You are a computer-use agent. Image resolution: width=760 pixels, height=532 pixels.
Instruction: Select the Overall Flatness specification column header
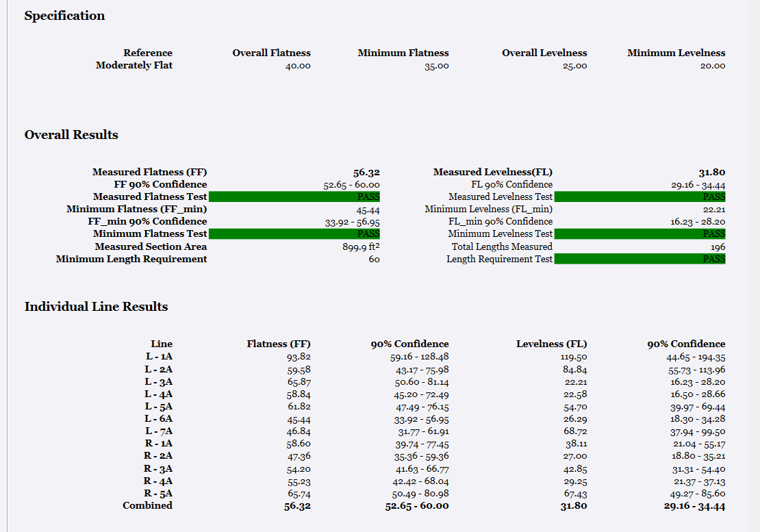pyautogui.click(x=271, y=53)
